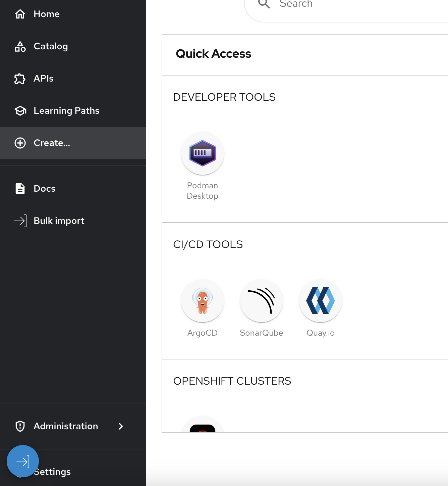Click the Learning Paths graduation cap icon
Screen dimensions: 448x486
click(20, 111)
